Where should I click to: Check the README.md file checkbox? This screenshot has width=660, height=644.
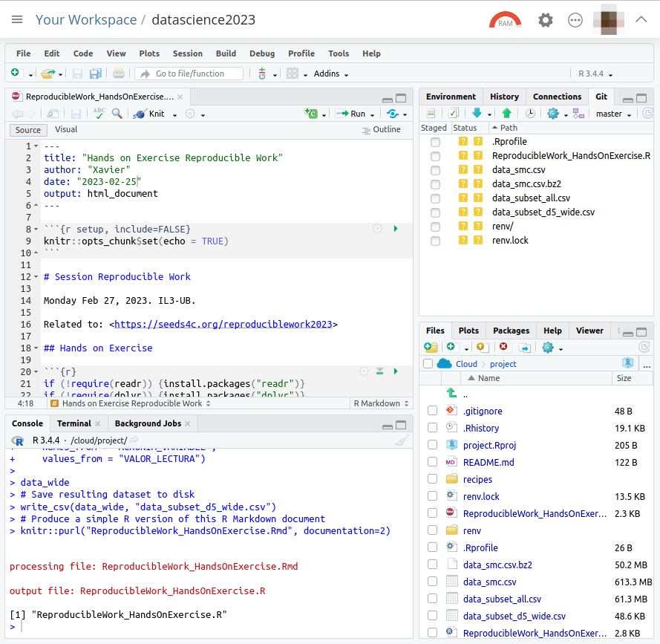point(432,462)
